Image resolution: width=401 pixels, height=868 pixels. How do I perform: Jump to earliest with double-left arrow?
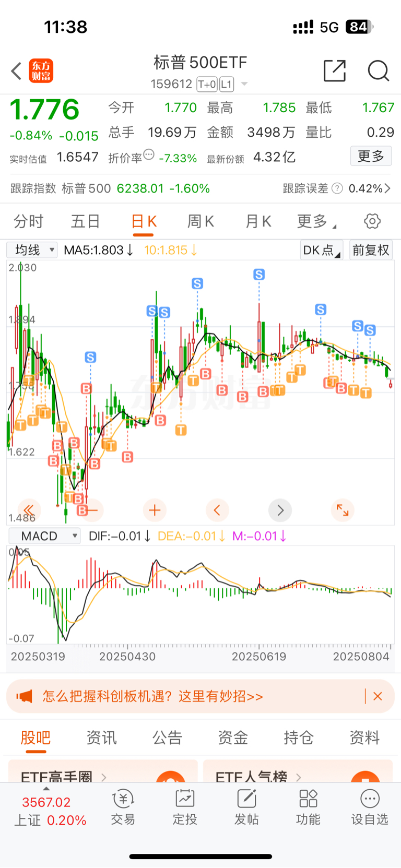tap(29, 510)
